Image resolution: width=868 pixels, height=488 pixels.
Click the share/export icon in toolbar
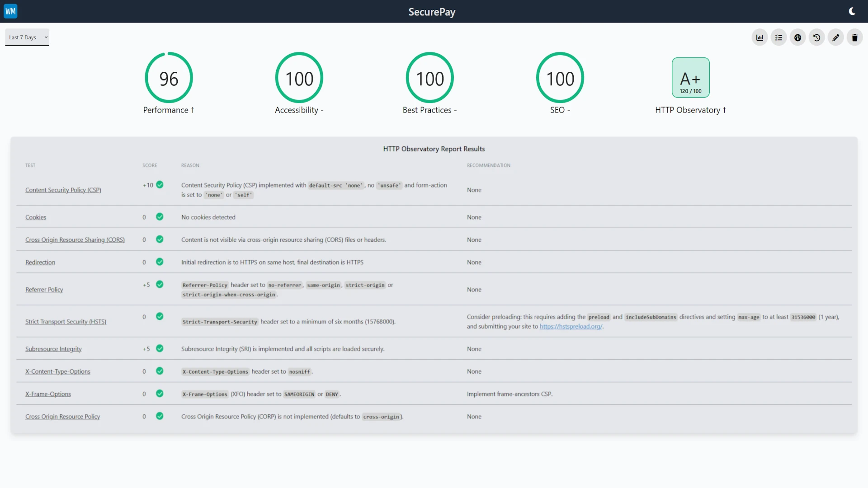[x=797, y=37]
